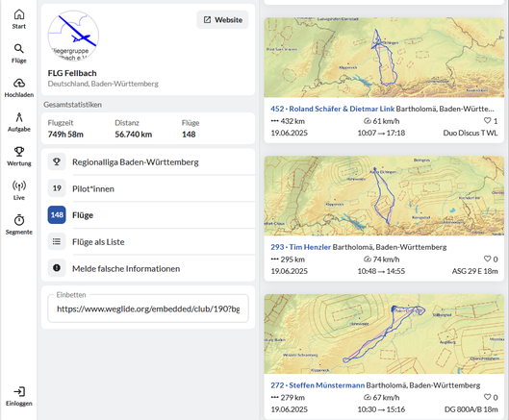The width and height of the screenshot is (509, 420).
Task: Click the distance icon beside 279 km
Action: [274, 397]
